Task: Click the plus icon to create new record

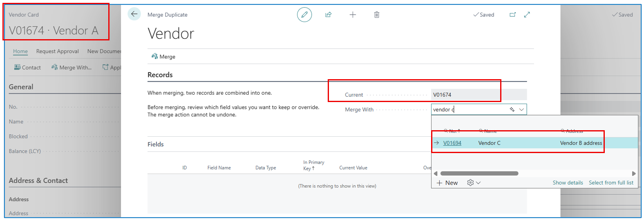Action: [353, 15]
